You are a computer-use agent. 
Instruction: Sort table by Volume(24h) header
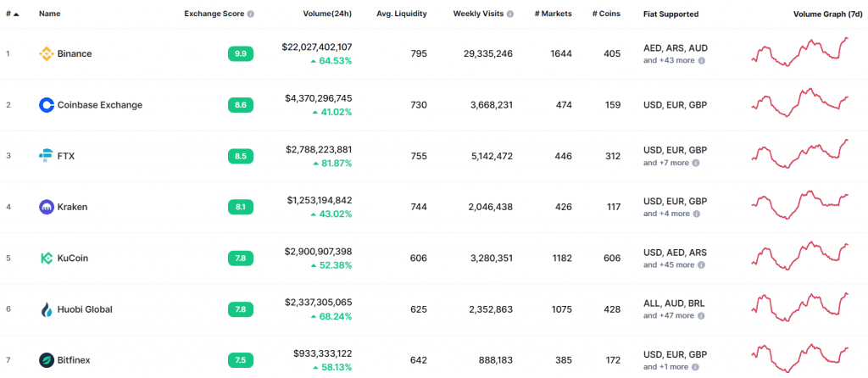tap(327, 14)
